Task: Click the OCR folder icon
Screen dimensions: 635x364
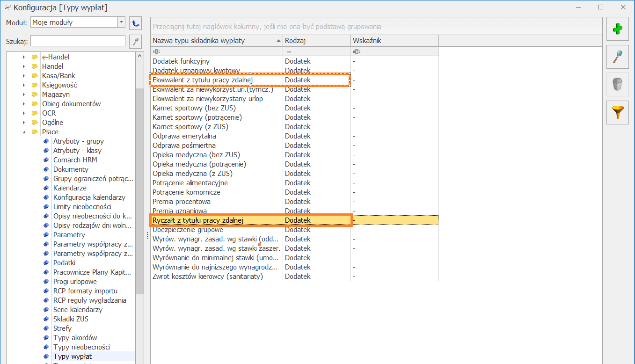Action: (35, 113)
